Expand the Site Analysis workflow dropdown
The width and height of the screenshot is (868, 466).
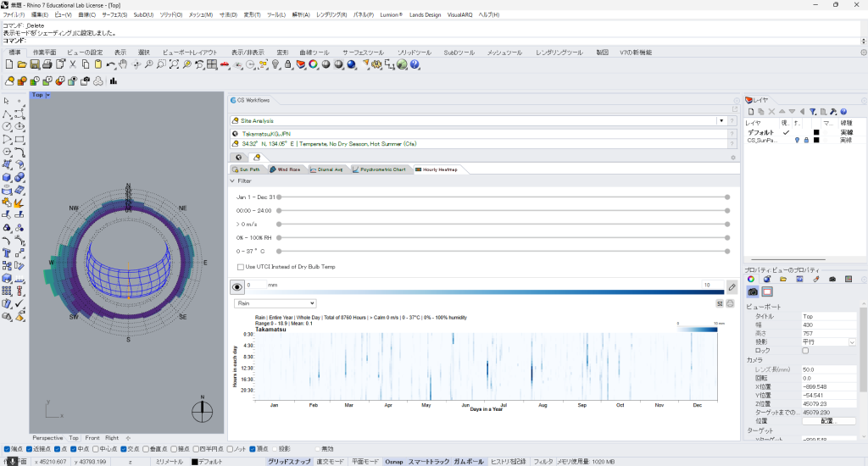point(722,121)
